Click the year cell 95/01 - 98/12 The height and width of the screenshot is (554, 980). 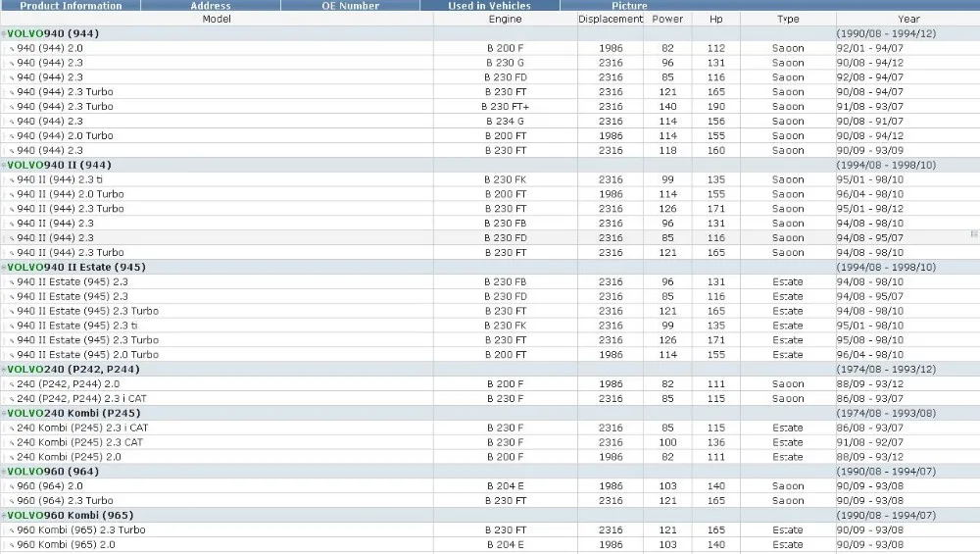click(870, 209)
